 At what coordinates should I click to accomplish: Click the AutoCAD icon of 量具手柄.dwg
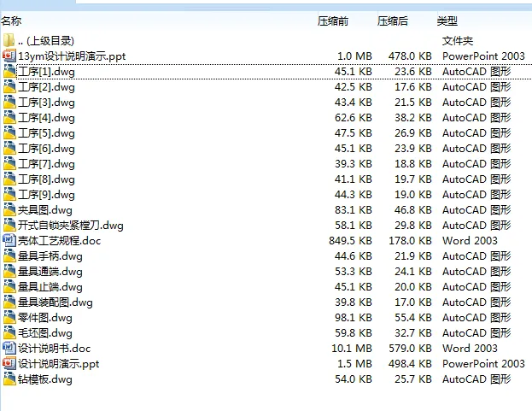[9, 255]
